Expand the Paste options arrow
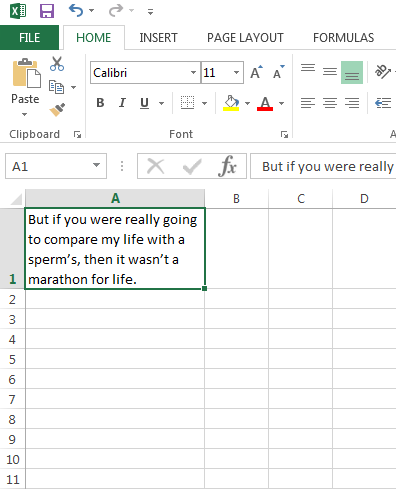396x489 pixels. (x=25, y=114)
